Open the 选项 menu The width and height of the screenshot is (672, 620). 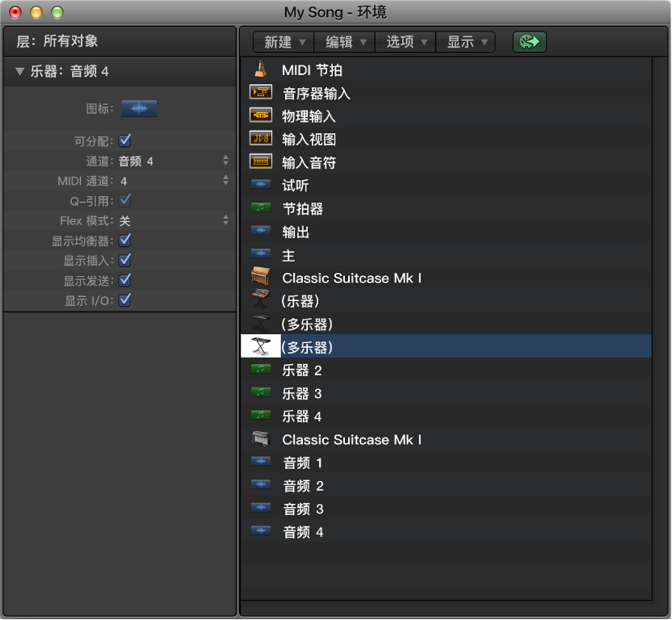[405, 42]
